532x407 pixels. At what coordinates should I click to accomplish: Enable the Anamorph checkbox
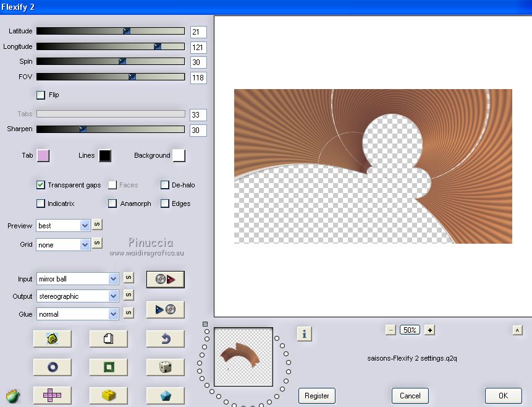point(112,204)
